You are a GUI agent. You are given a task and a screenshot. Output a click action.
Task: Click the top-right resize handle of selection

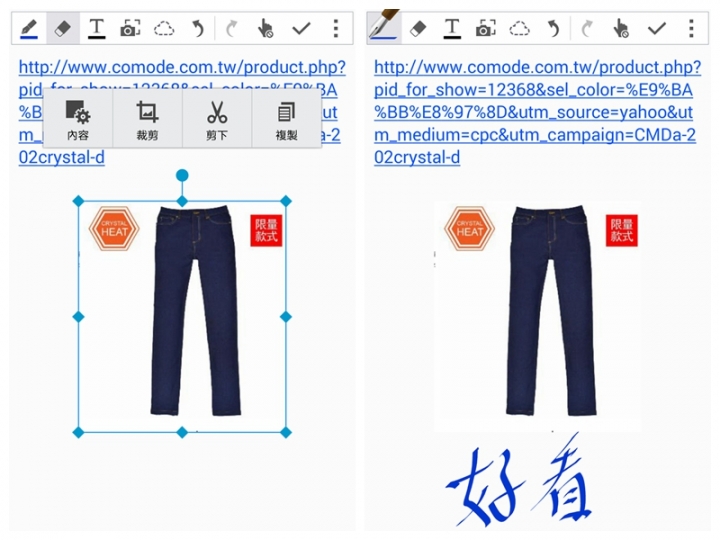pos(286,201)
